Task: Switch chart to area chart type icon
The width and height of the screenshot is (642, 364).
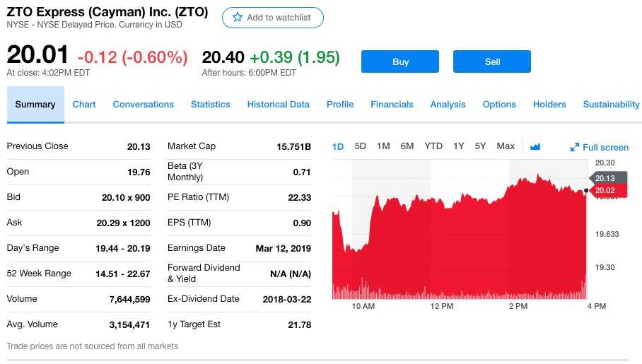Action: click(535, 147)
